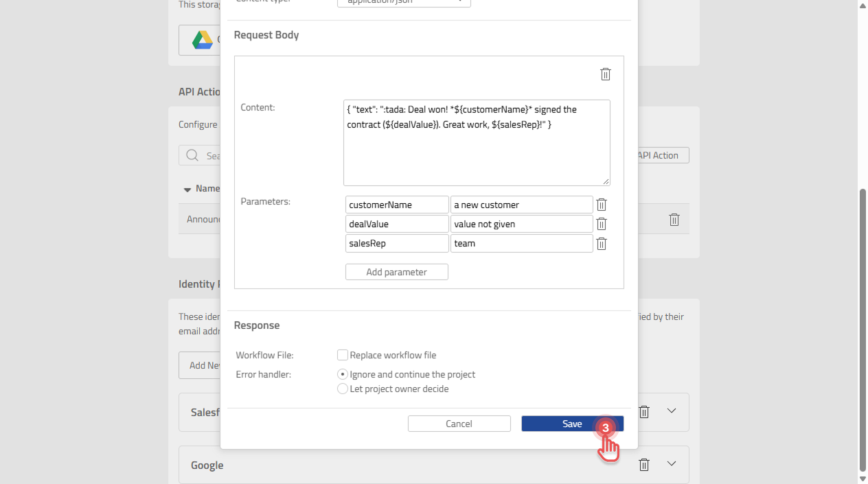The width and height of the screenshot is (868, 484).
Task: Click the scrollbar down arrow
Action: [x=863, y=479]
